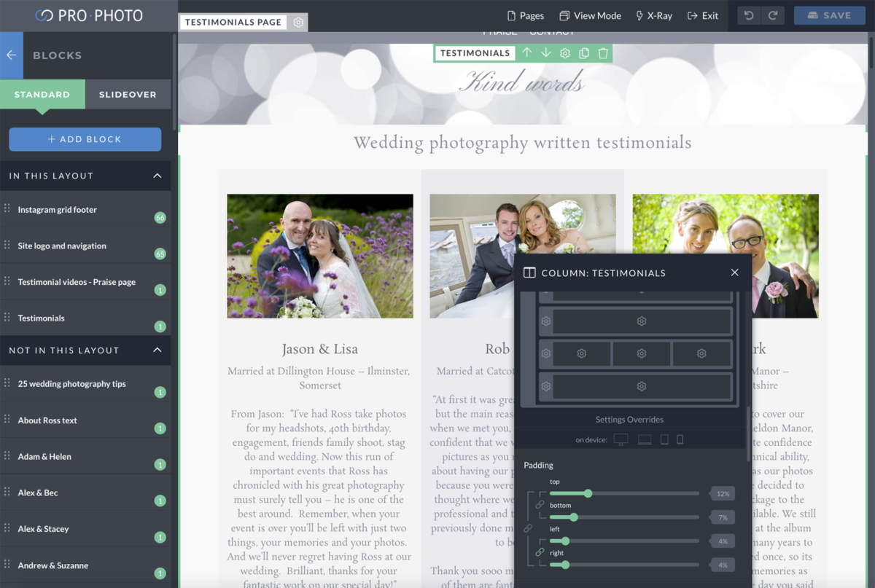Move Testimonials block up
875x588 pixels.
tap(526, 53)
